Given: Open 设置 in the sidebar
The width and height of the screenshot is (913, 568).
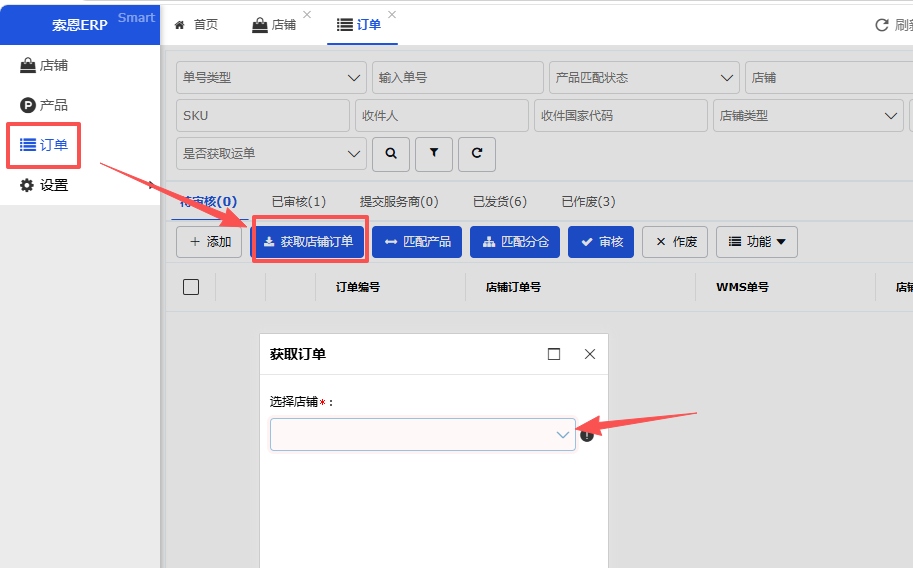Looking at the screenshot, I should pyautogui.click(x=44, y=185).
